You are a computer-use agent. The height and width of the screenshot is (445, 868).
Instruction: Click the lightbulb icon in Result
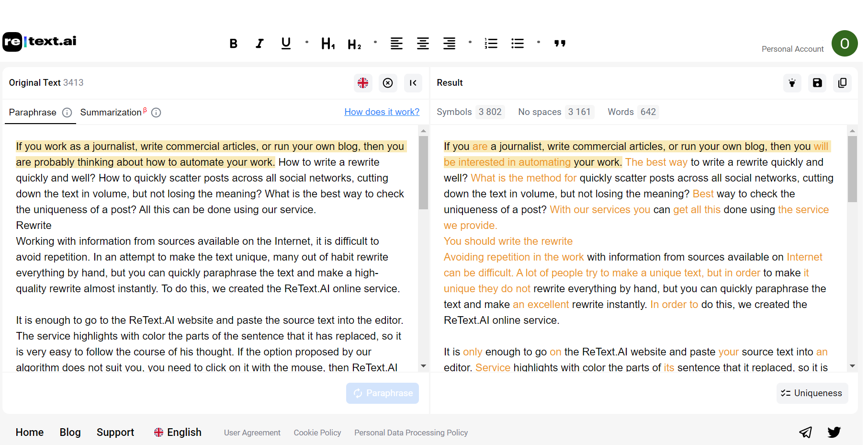click(792, 83)
